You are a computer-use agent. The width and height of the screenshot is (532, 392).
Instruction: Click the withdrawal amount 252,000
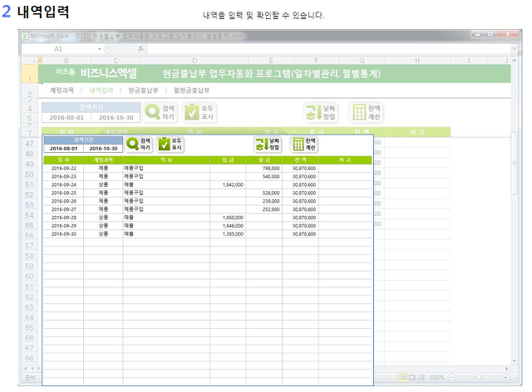(x=271, y=209)
